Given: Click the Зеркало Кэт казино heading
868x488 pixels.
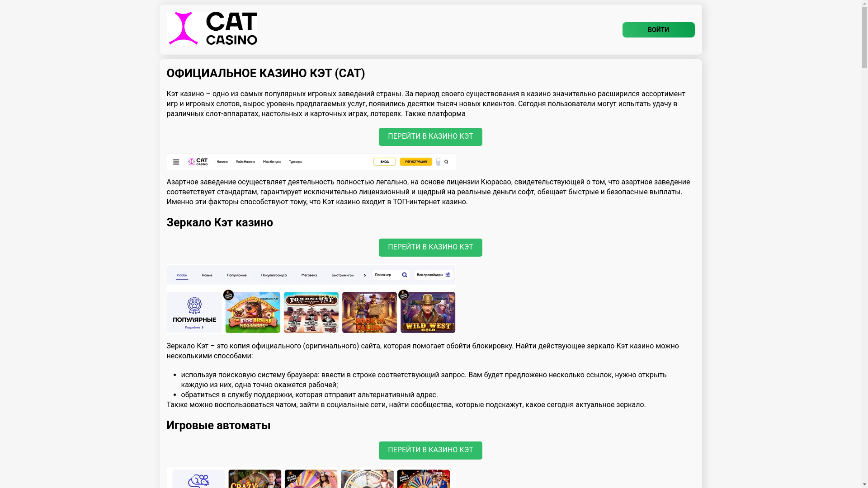Looking at the screenshot, I should [x=220, y=223].
